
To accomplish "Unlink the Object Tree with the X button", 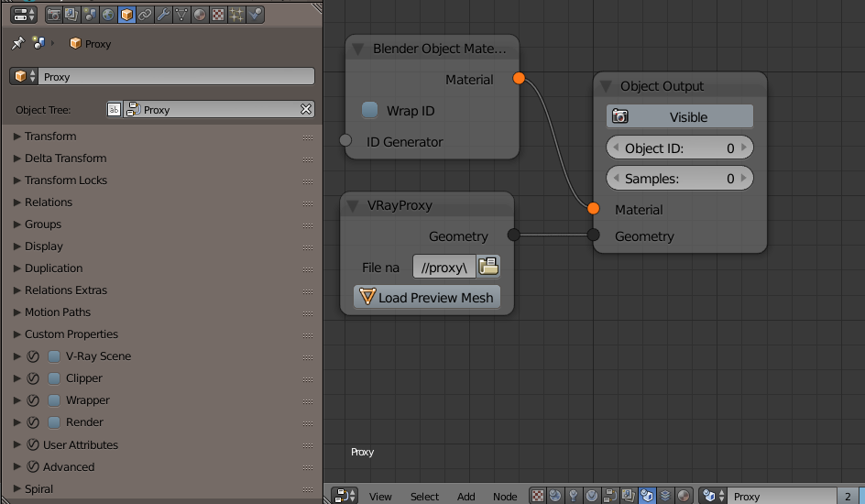I will (306, 109).
